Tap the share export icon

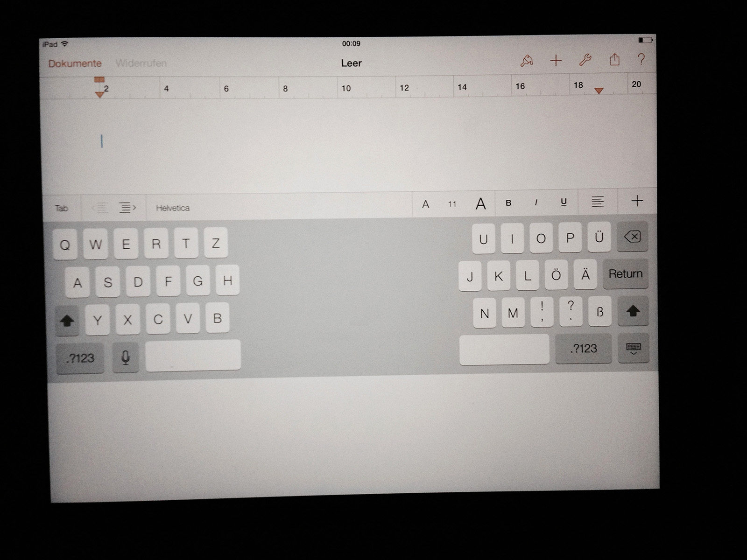(x=614, y=59)
